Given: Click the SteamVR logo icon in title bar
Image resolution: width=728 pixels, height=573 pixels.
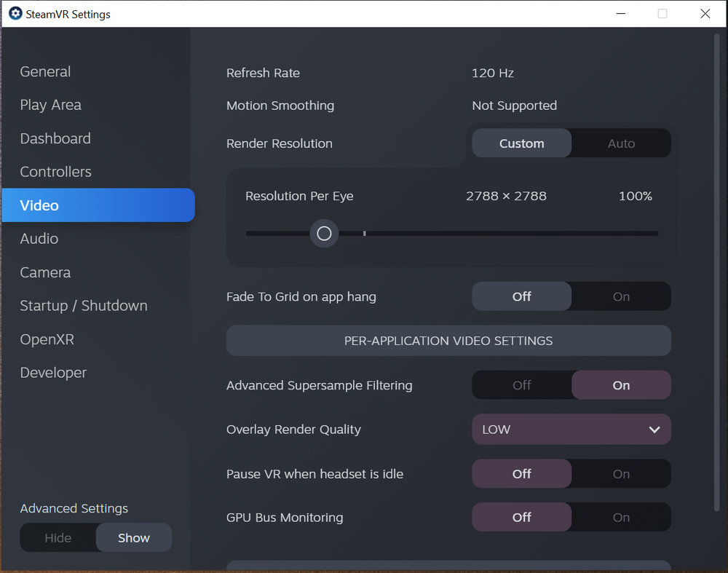Looking at the screenshot, I should [x=15, y=14].
